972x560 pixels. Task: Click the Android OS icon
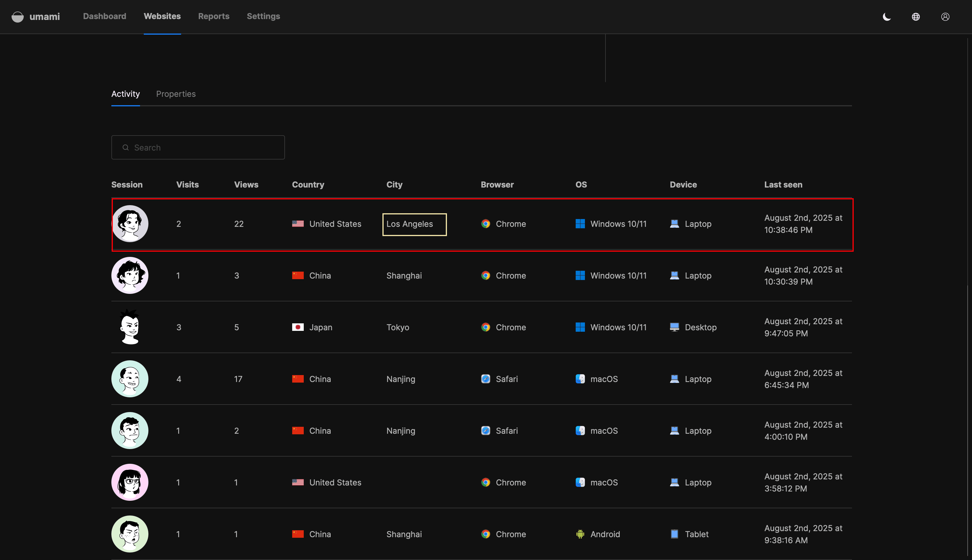[580, 534]
